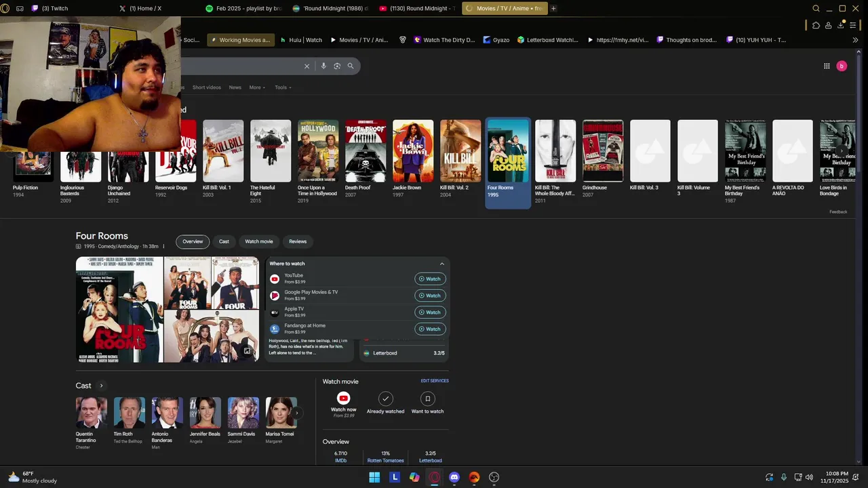Viewport: 868px width, 488px height.
Task: Open the Gyazo bookmark
Action: (496, 40)
